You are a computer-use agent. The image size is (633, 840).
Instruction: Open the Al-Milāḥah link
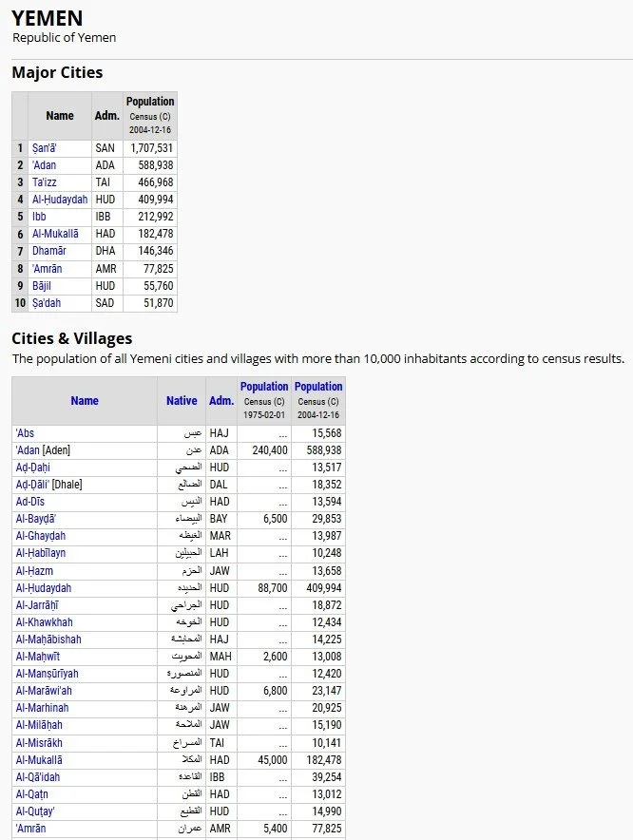(x=39, y=725)
